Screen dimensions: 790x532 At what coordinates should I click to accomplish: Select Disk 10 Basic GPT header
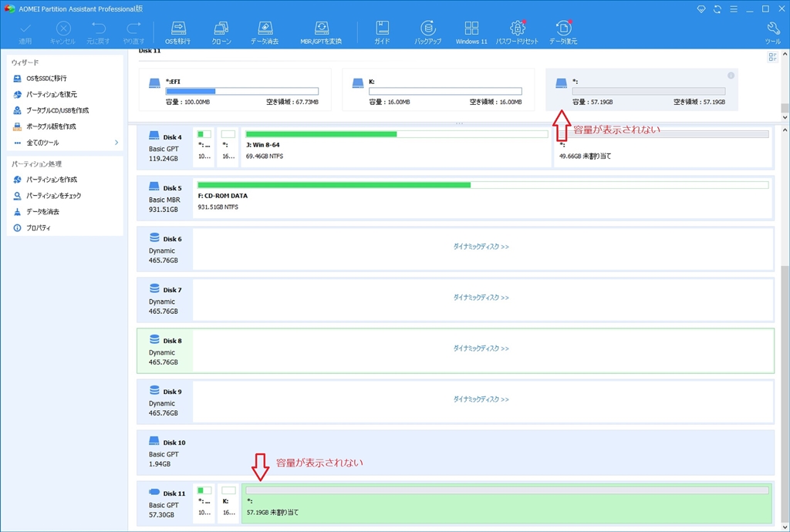(165, 453)
